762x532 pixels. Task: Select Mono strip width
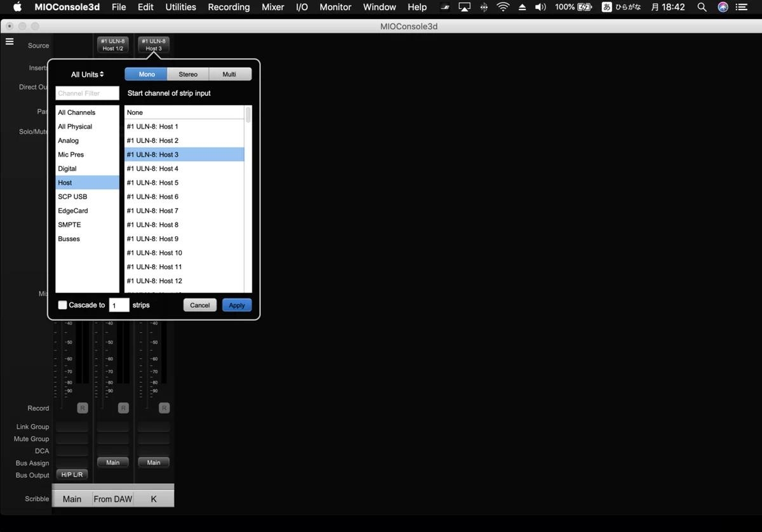(x=146, y=74)
